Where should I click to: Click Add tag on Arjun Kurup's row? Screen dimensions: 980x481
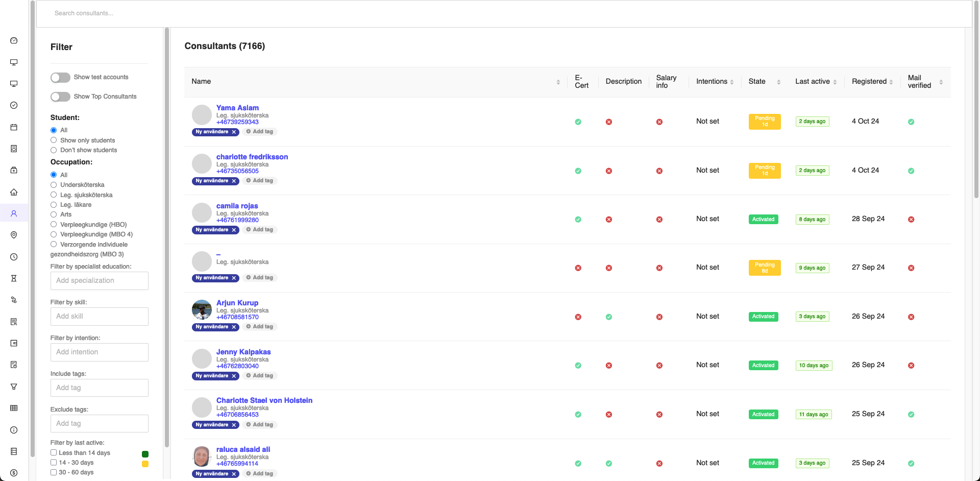tap(260, 327)
